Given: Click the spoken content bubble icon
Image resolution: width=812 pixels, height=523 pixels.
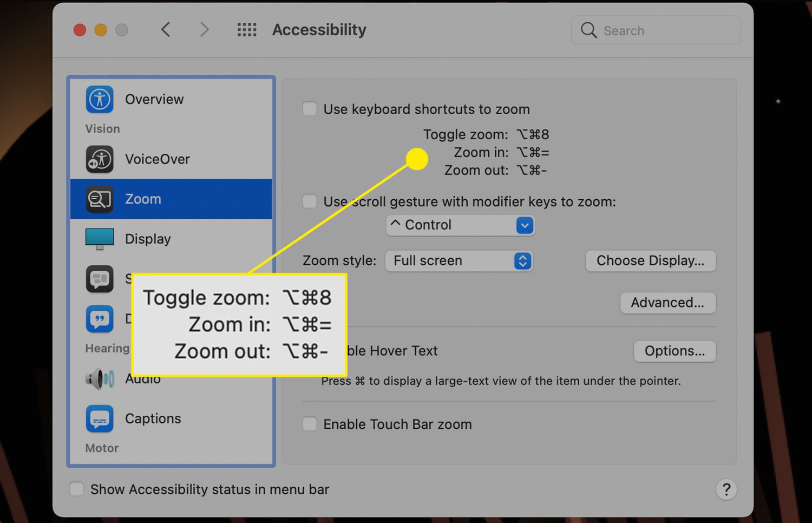Looking at the screenshot, I should click(x=100, y=279).
